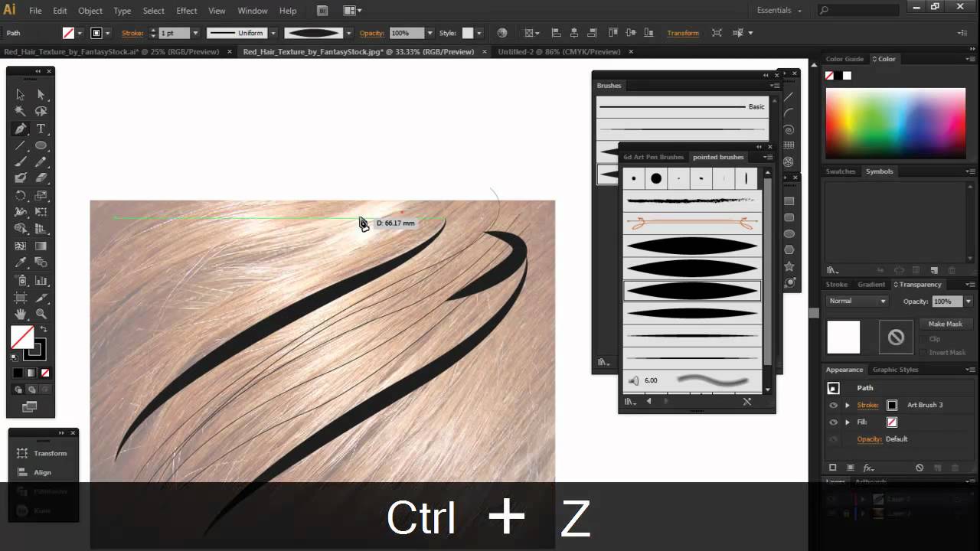
Task: Click the Change Screen Mode icon
Action: [x=30, y=407]
